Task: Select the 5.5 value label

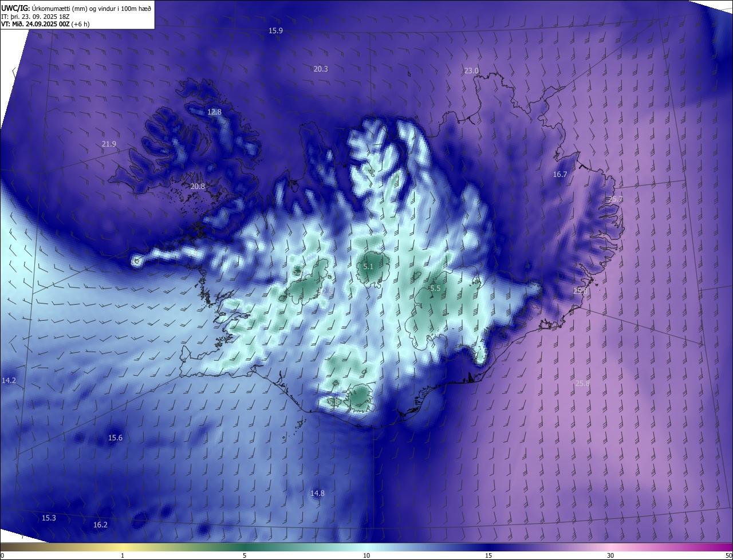Action: [435, 288]
